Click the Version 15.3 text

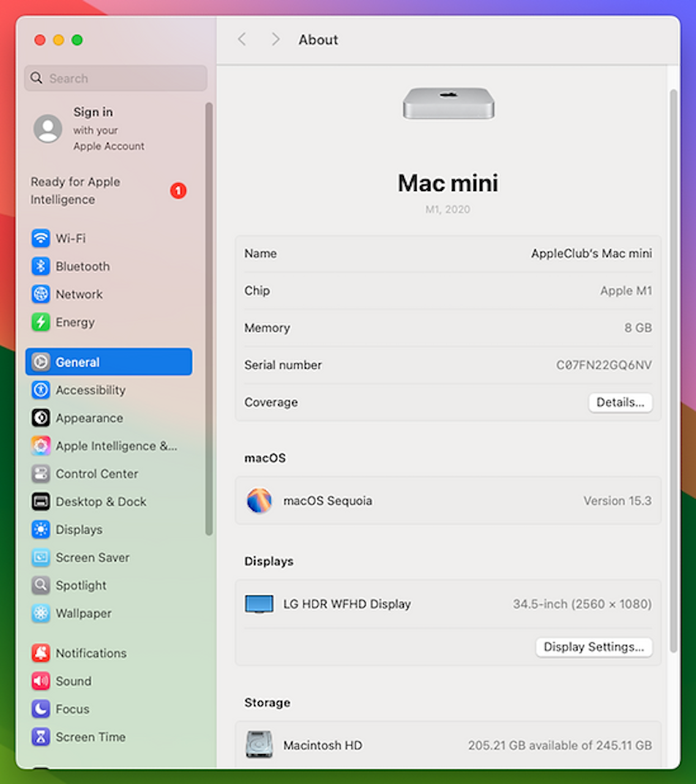(617, 500)
